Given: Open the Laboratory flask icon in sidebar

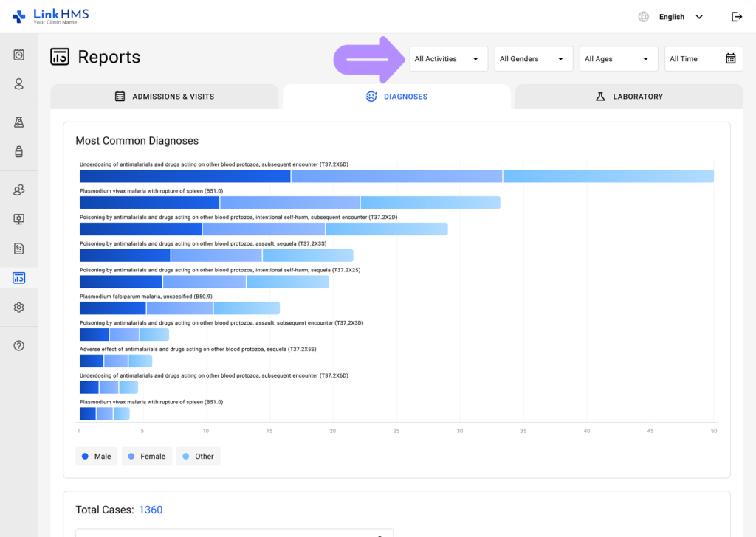Looking at the screenshot, I should click(18, 122).
